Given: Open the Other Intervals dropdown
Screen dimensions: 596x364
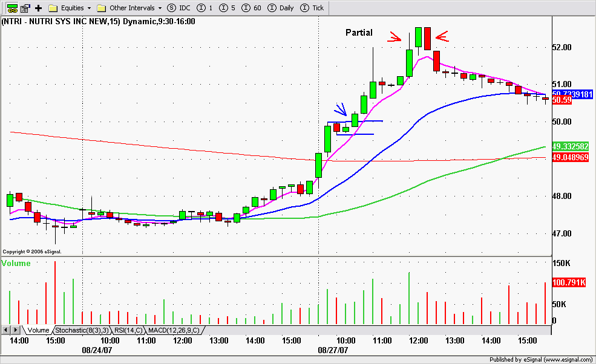Looking at the screenshot, I should coord(129,8).
